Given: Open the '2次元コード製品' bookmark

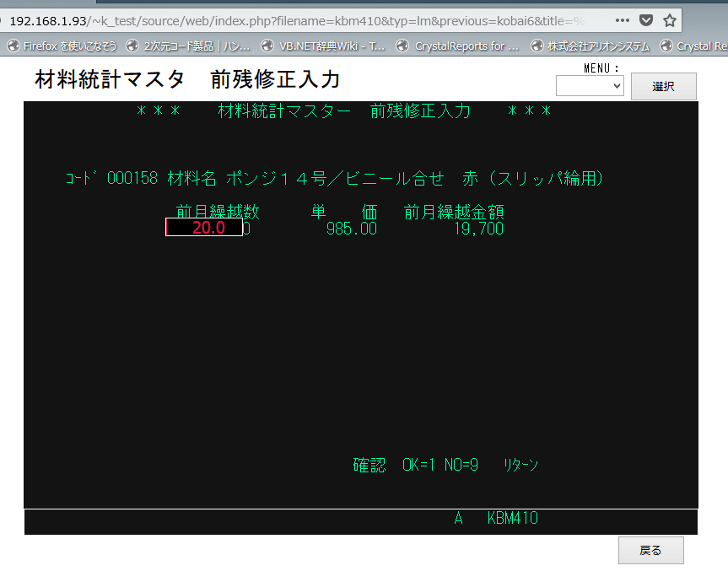Looking at the screenshot, I should pyautogui.click(x=191, y=46).
